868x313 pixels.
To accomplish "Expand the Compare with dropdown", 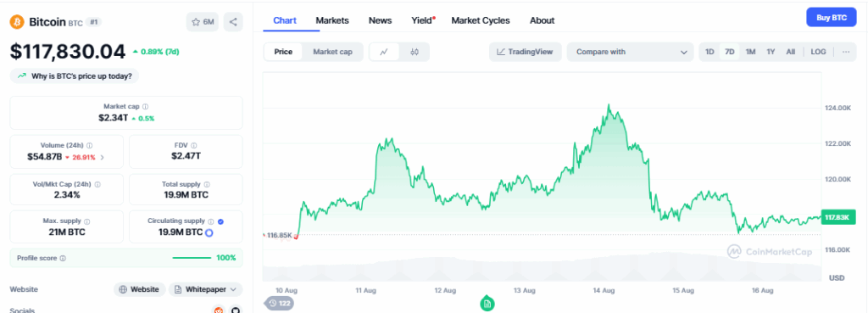I will click(x=630, y=52).
